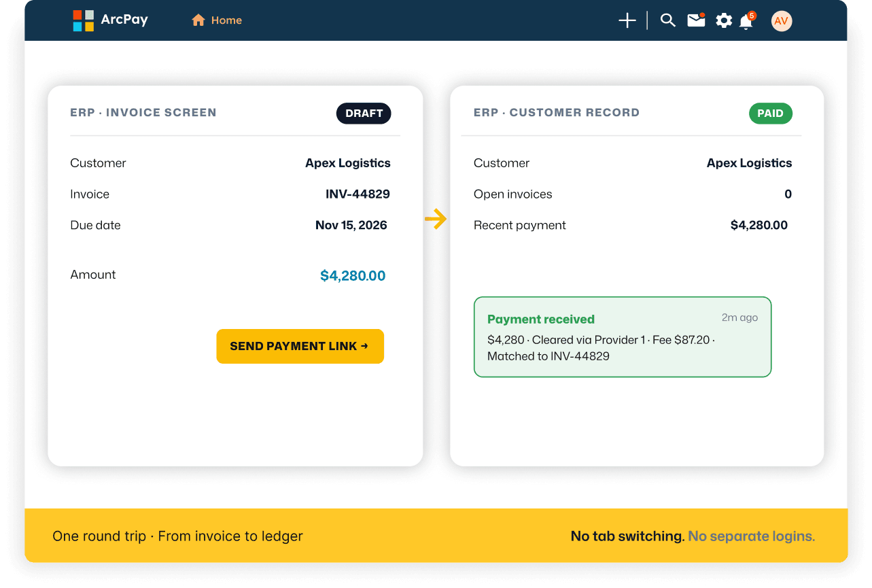Open the mail inbox icon
Viewport: 872px width, 588px height.
pyautogui.click(x=697, y=20)
